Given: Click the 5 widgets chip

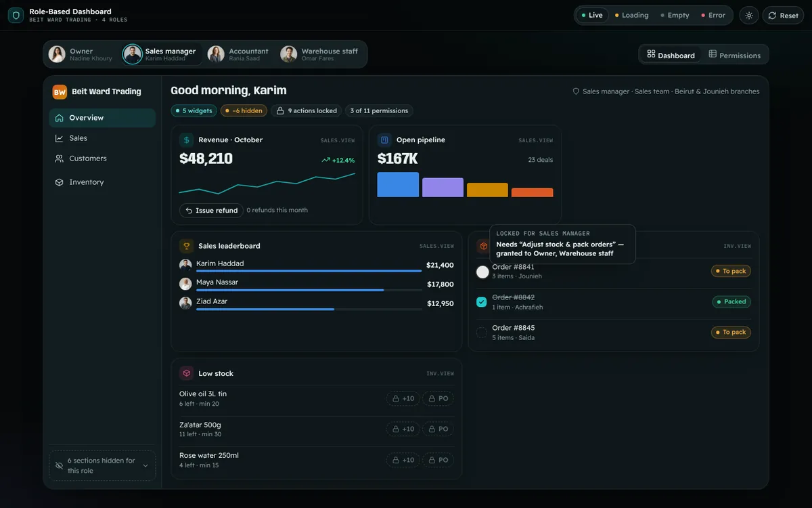Looking at the screenshot, I should (x=194, y=110).
